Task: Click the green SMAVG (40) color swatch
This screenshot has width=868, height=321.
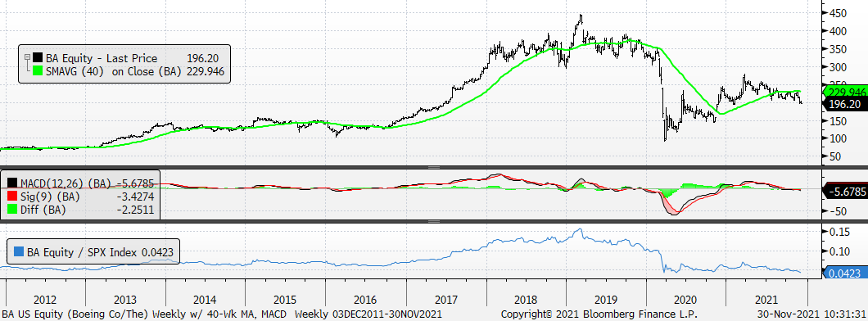Action: click(37, 71)
